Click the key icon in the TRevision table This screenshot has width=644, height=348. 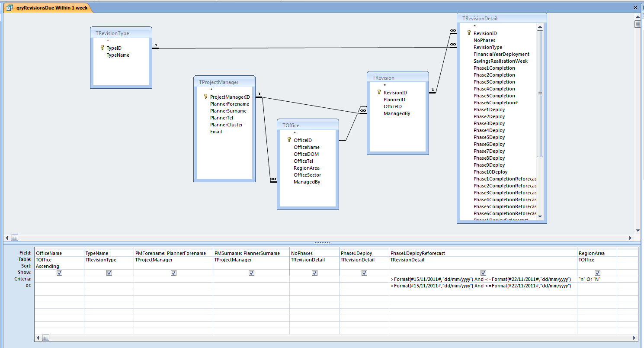point(379,92)
